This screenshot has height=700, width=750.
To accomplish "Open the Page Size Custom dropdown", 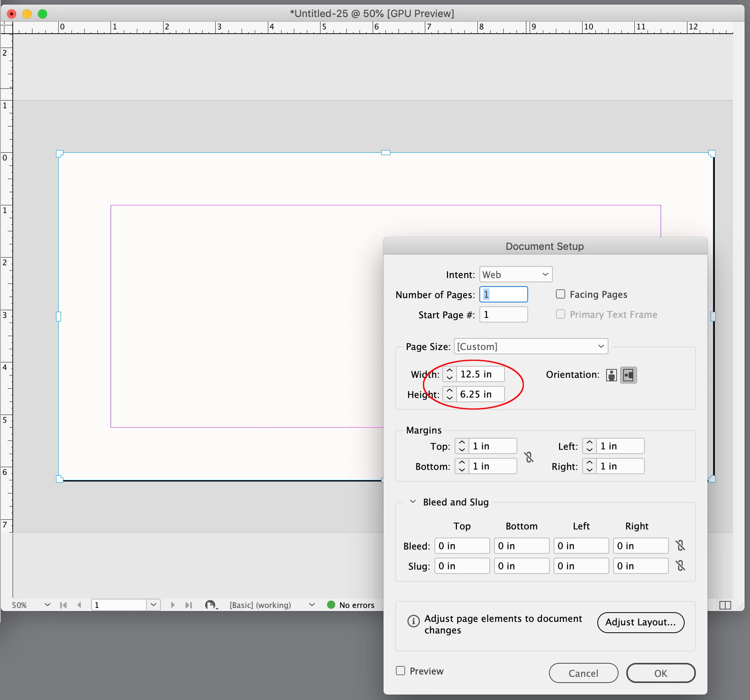I will 531,347.
